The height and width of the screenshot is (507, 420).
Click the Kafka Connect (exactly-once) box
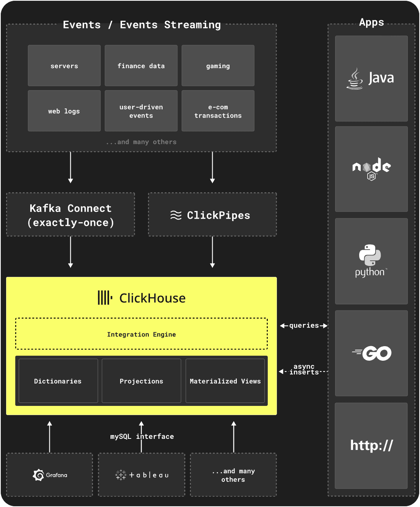[71, 214]
